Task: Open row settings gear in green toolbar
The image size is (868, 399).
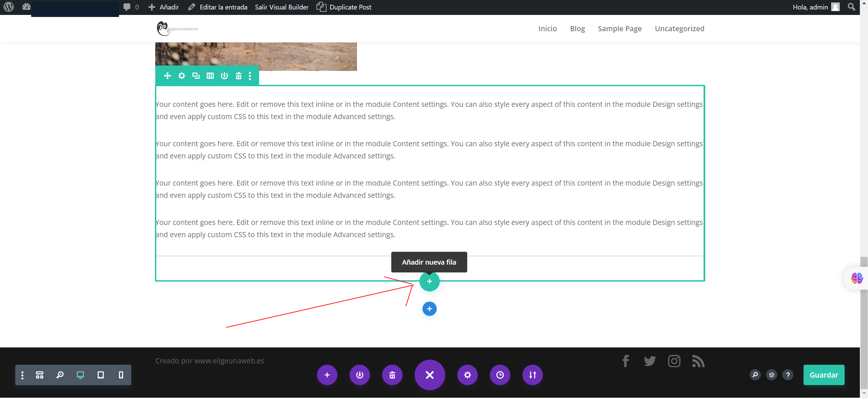Action: [182, 76]
